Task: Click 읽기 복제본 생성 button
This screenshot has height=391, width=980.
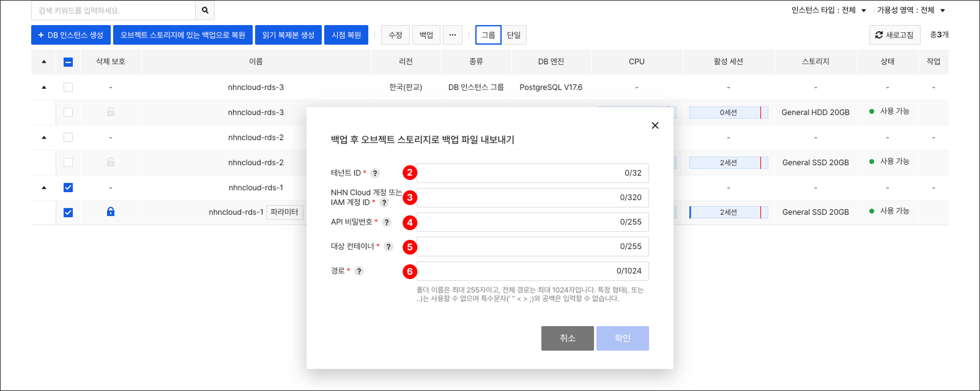Action: (288, 35)
